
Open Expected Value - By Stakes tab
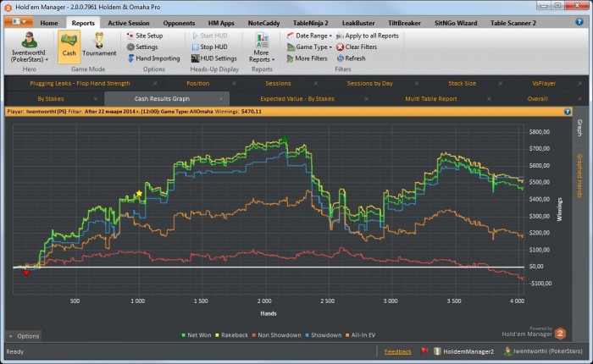pos(297,99)
